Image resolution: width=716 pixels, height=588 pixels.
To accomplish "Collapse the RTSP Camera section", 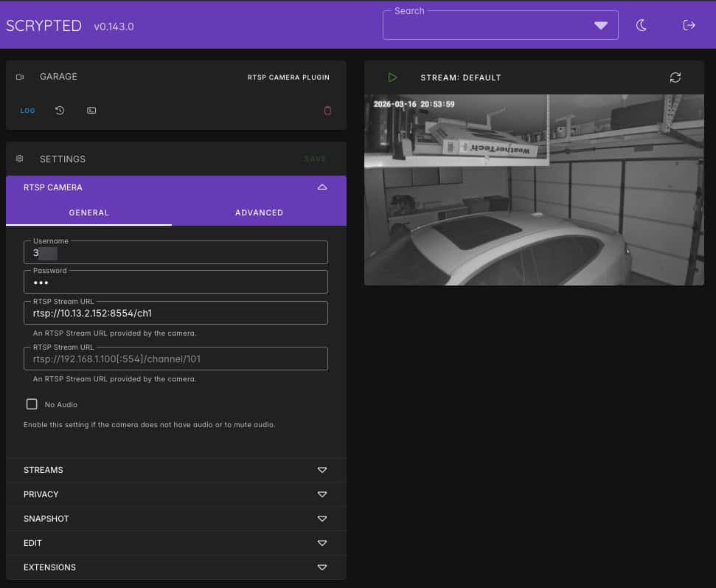I will coord(321,187).
